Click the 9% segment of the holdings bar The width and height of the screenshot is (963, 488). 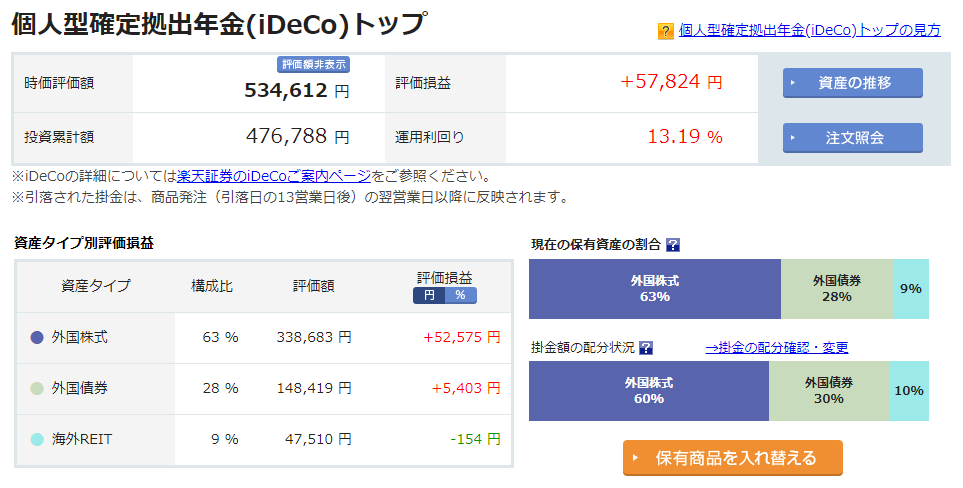click(x=910, y=289)
